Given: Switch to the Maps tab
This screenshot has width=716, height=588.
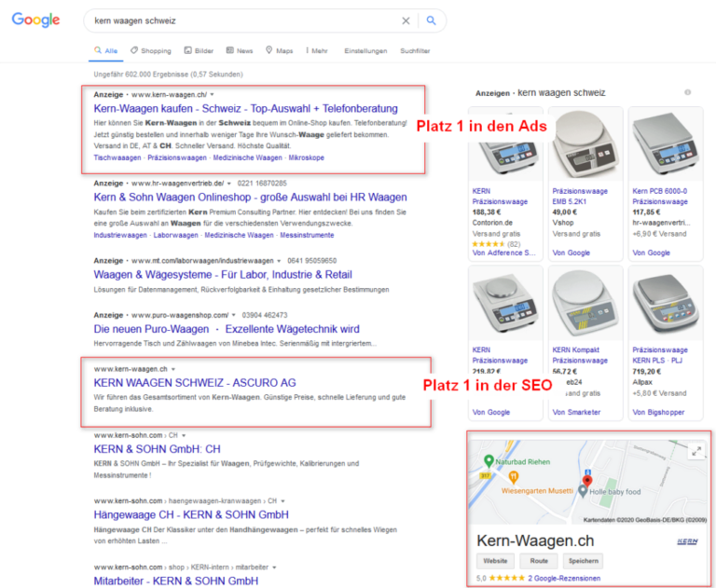Looking at the screenshot, I should [x=280, y=50].
